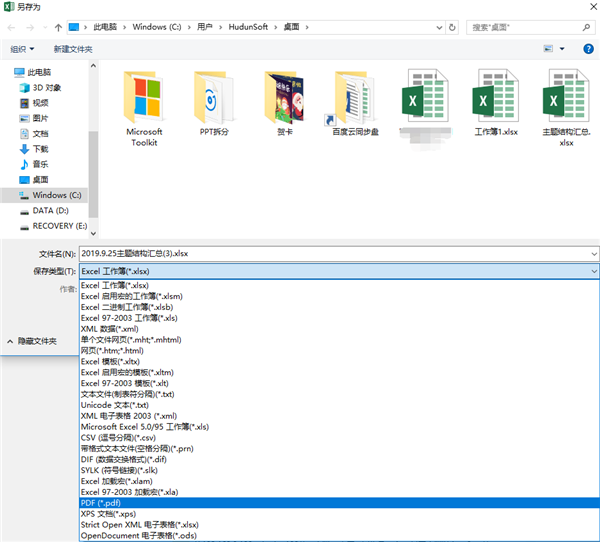Select 此电脑 in the navigation tree

point(32,72)
